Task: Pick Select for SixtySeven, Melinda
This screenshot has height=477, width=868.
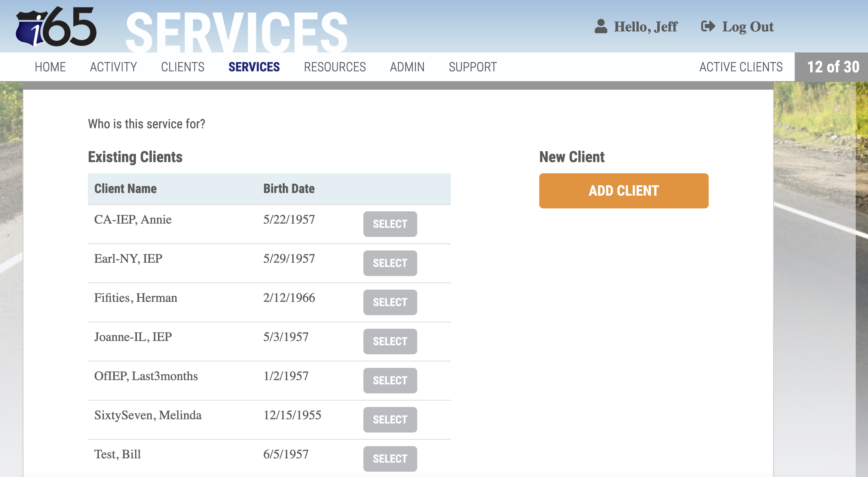Action: (x=390, y=420)
